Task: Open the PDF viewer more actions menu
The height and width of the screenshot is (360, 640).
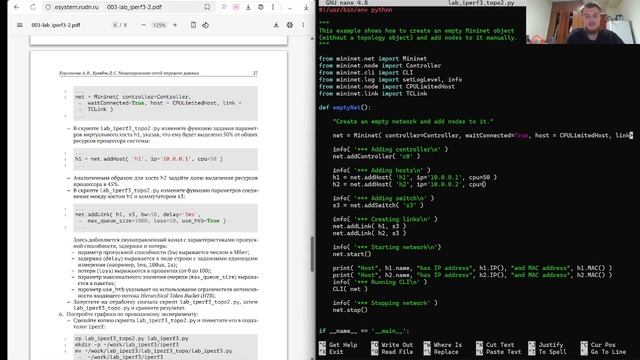Action: (x=303, y=25)
